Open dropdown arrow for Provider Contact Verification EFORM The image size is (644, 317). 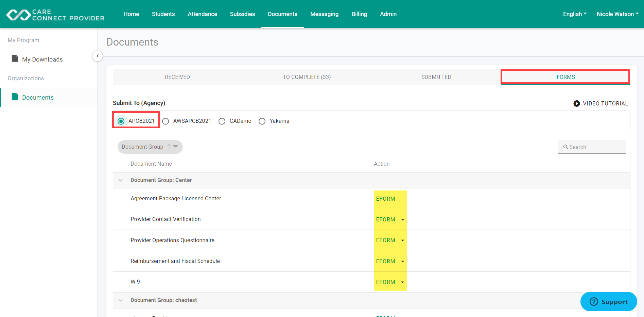click(403, 220)
